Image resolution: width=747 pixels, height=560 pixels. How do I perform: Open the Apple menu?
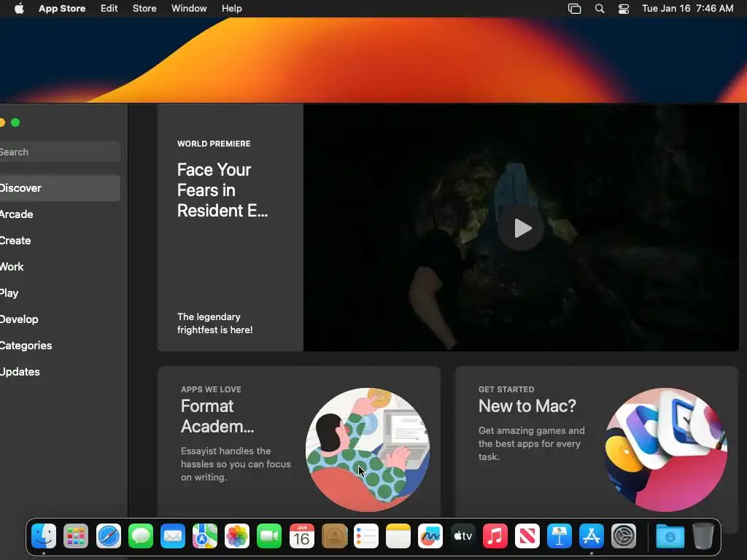click(19, 8)
